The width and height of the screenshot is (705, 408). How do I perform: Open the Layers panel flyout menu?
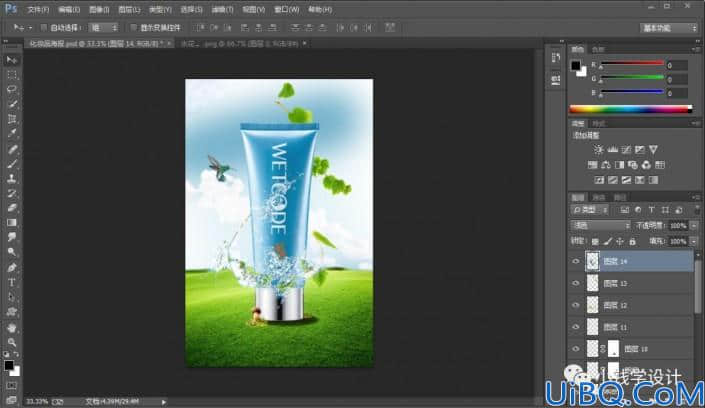click(x=696, y=197)
